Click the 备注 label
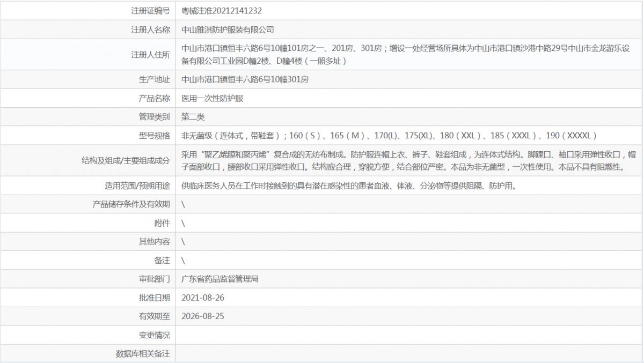644x363 pixels. point(162,261)
